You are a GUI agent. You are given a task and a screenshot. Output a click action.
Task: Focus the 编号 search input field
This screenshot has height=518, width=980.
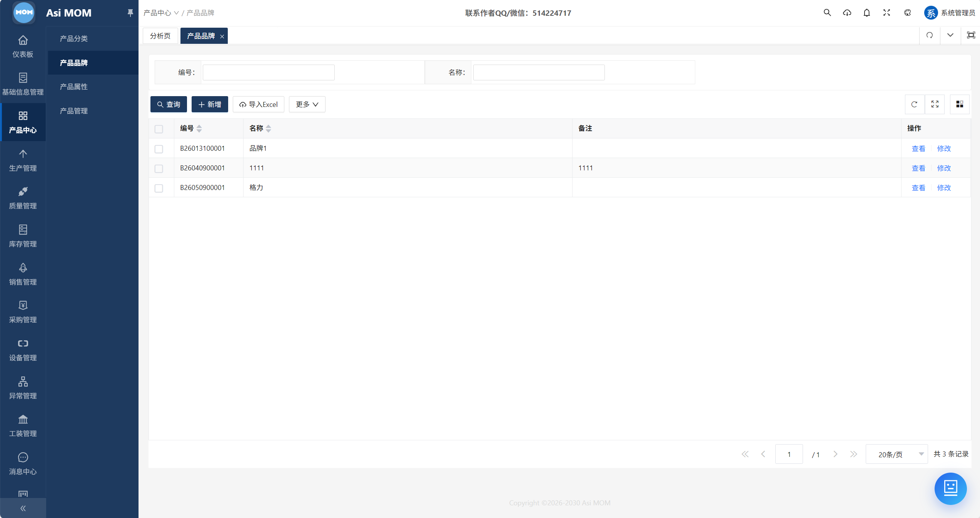coord(269,72)
